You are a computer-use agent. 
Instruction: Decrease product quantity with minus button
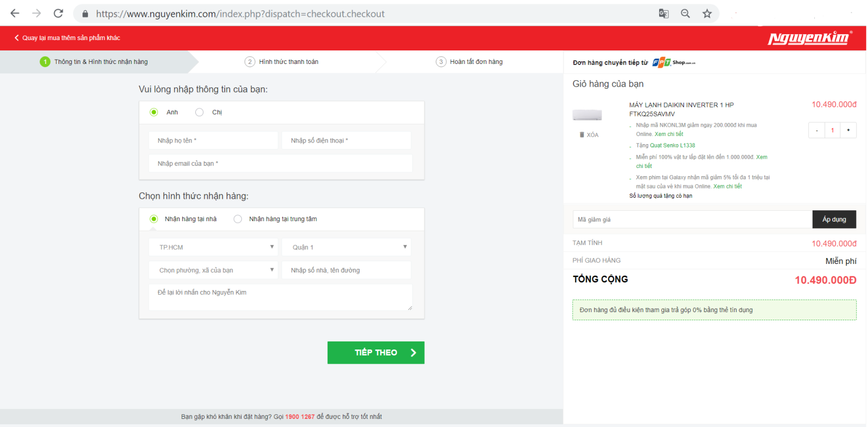click(816, 131)
